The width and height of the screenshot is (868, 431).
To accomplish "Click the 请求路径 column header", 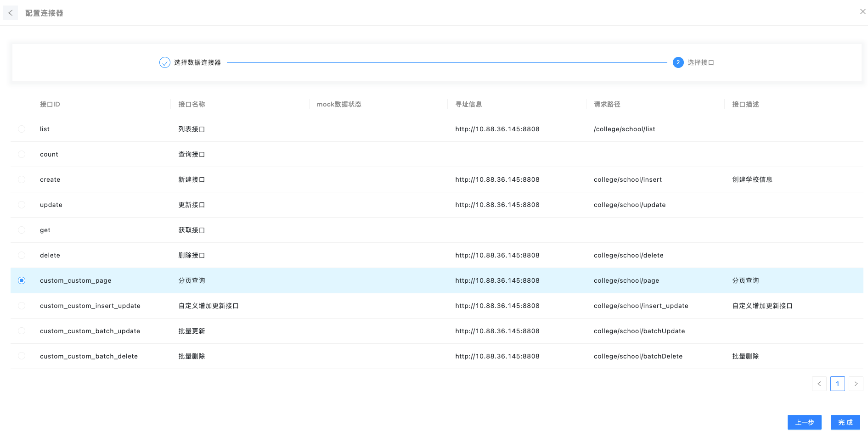I will (607, 104).
